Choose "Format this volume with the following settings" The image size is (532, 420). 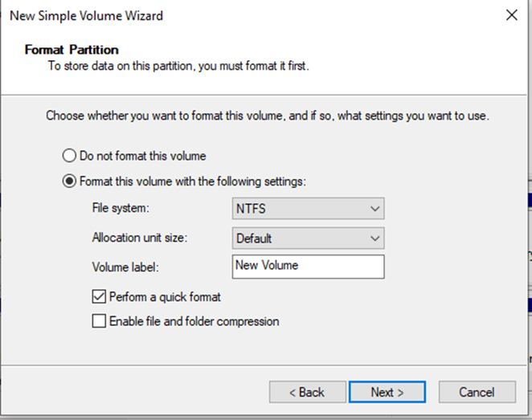click(70, 181)
